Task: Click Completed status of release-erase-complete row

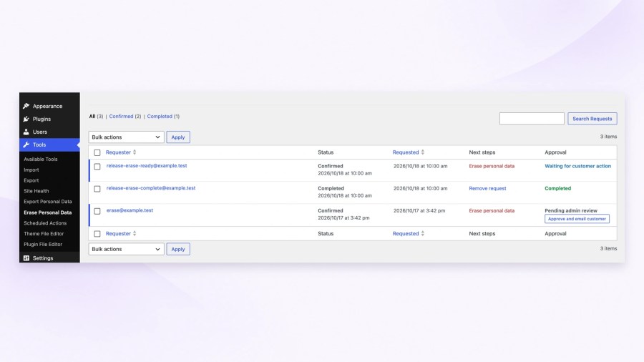Action: pos(331,188)
